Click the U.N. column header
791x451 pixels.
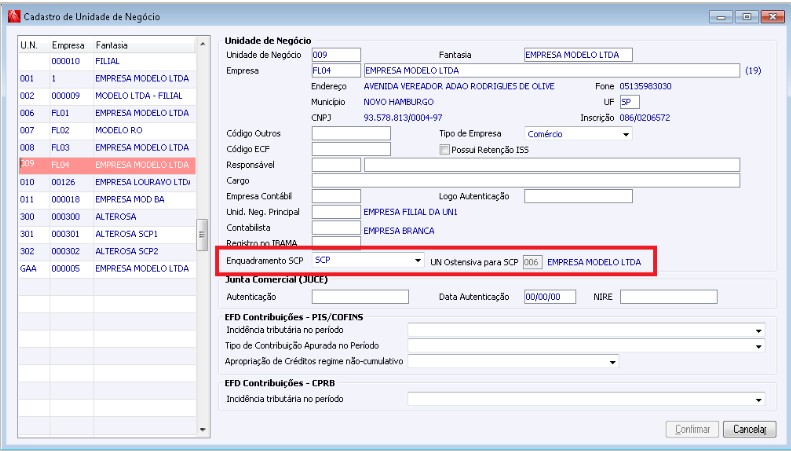point(34,45)
